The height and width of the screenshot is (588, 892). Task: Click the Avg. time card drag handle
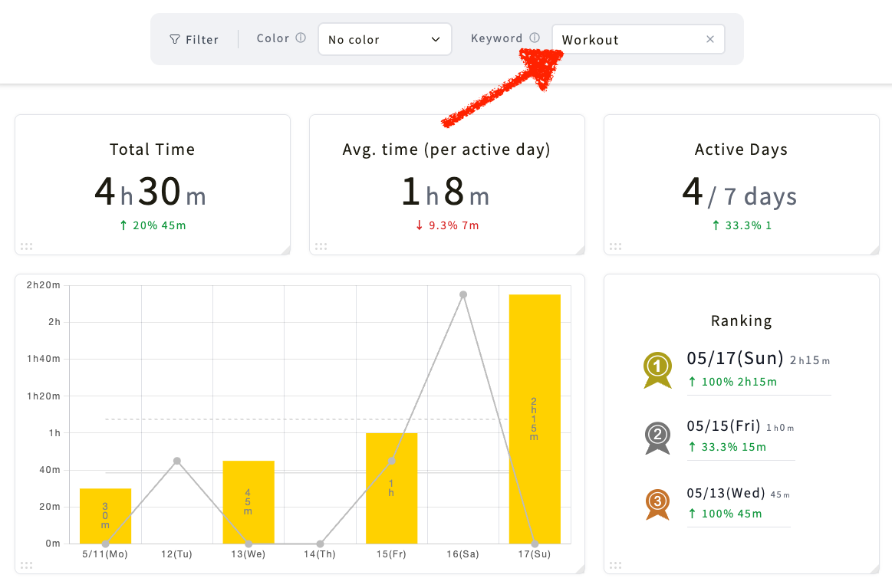pyautogui.click(x=321, y=246)
